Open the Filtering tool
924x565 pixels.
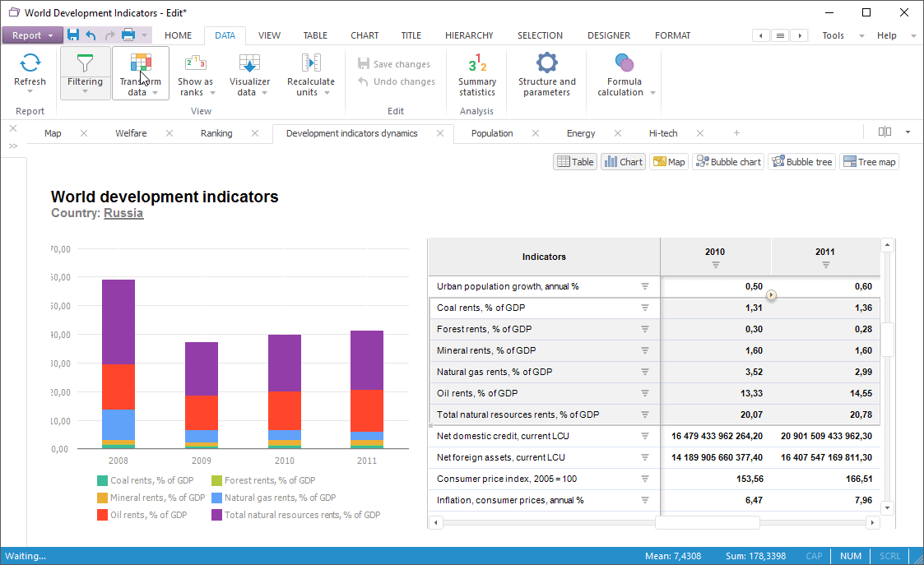point(85,63)
